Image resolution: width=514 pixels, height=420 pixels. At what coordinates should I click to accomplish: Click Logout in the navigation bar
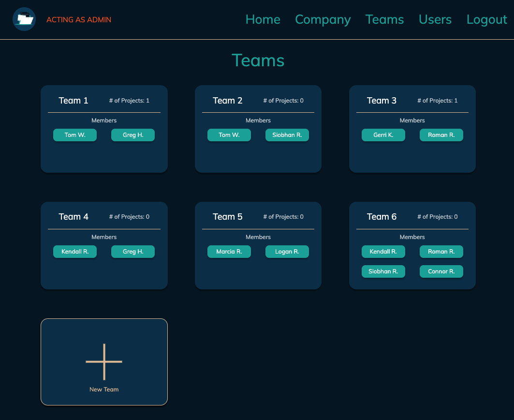[486, 19]
